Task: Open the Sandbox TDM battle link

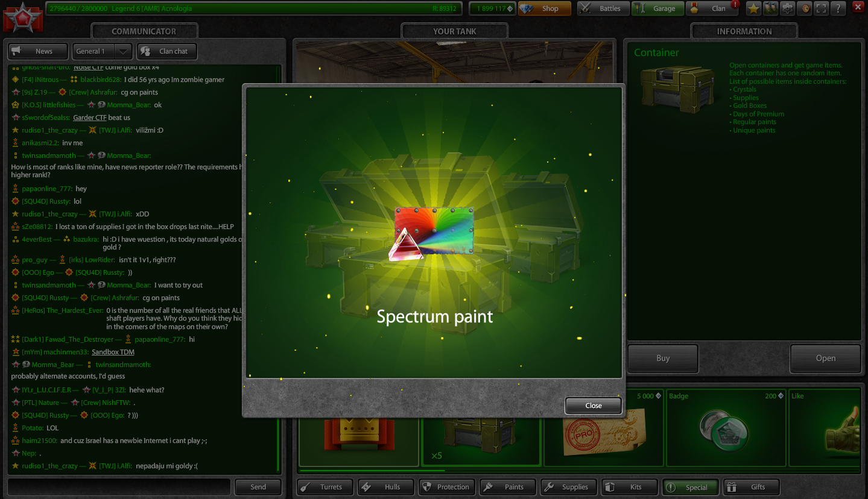Action: 113,352
